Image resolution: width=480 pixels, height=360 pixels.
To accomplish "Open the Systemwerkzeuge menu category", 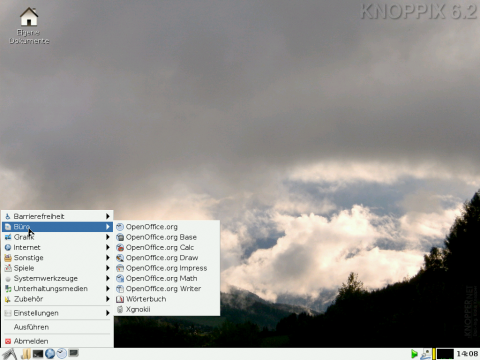I will tap(57, 278).
